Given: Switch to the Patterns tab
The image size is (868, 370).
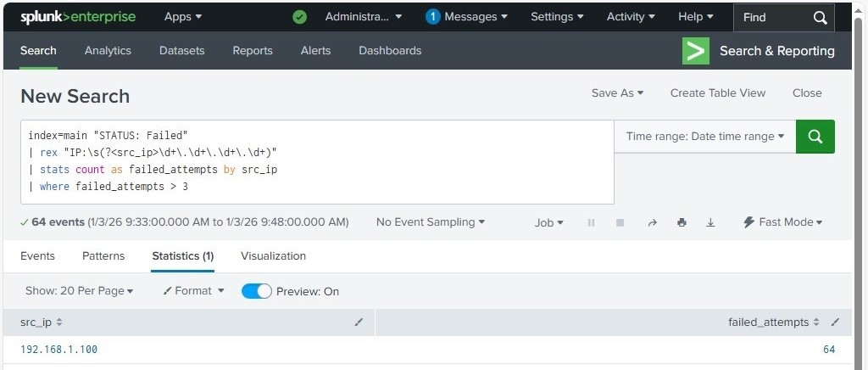Looking at the screenshot, I should click(x=103, y=256).
